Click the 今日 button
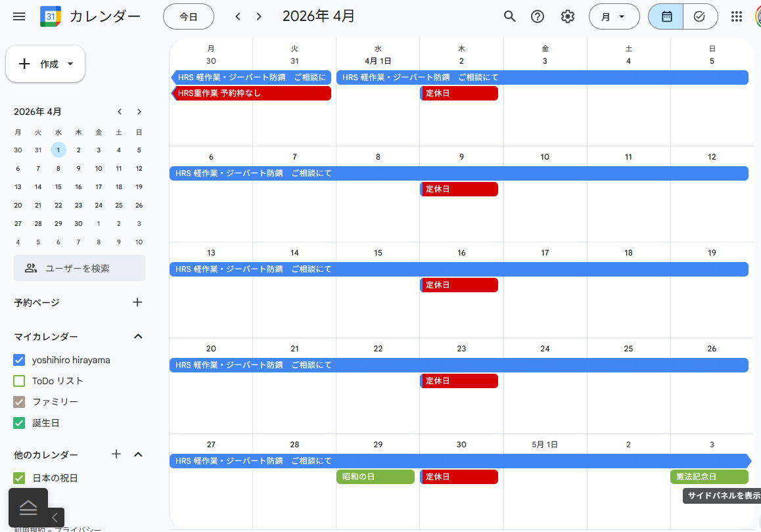 coord(189,16)
